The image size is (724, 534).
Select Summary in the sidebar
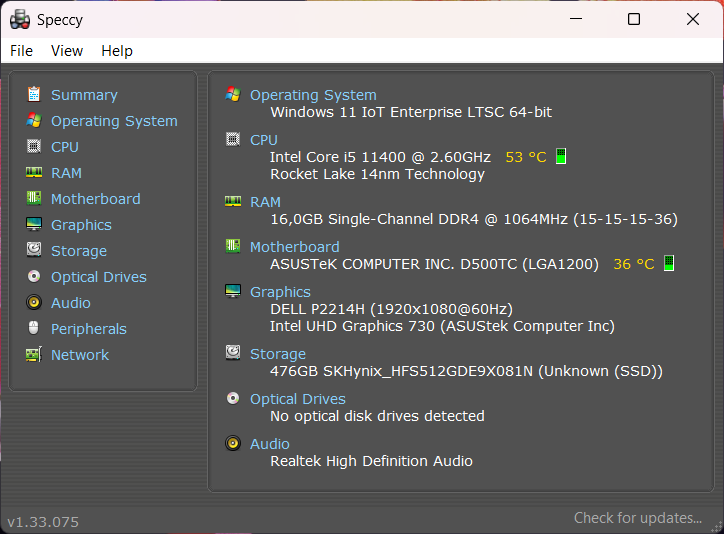[84, 95]
